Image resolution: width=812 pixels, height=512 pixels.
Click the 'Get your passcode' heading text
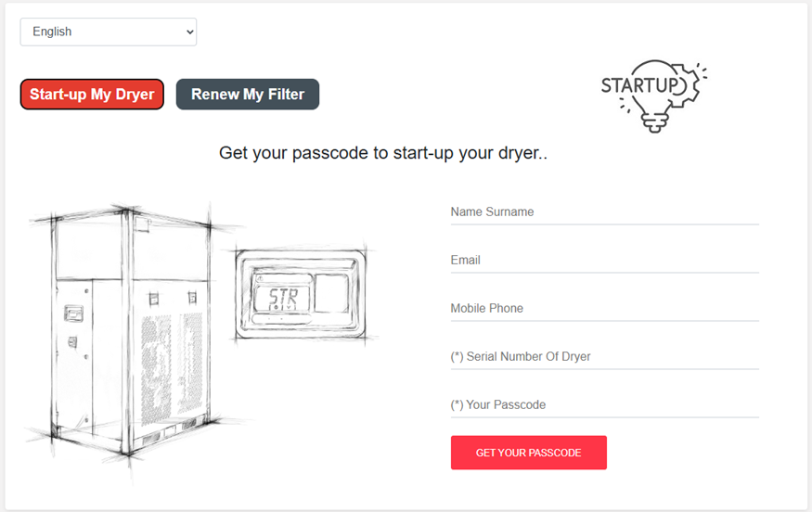[x=382, y=153]
